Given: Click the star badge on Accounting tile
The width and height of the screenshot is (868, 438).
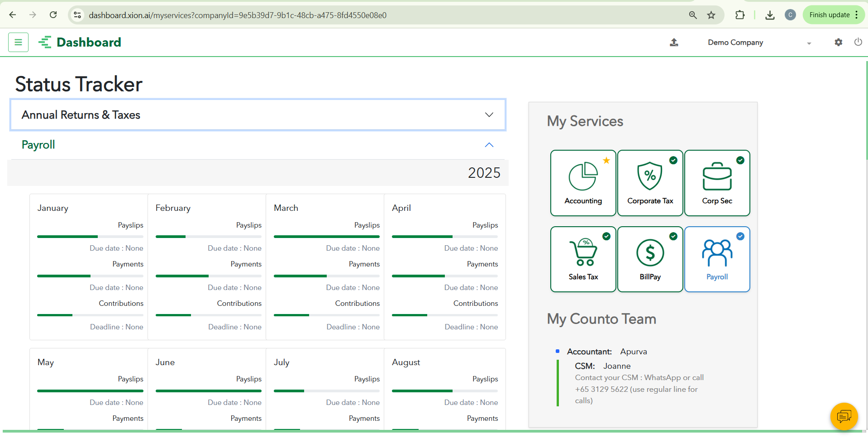Looking at the screenshot, I should coord(606,160).
